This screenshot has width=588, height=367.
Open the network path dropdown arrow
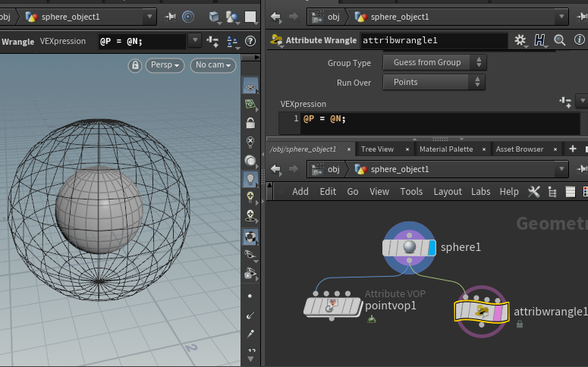pos(561,169)
